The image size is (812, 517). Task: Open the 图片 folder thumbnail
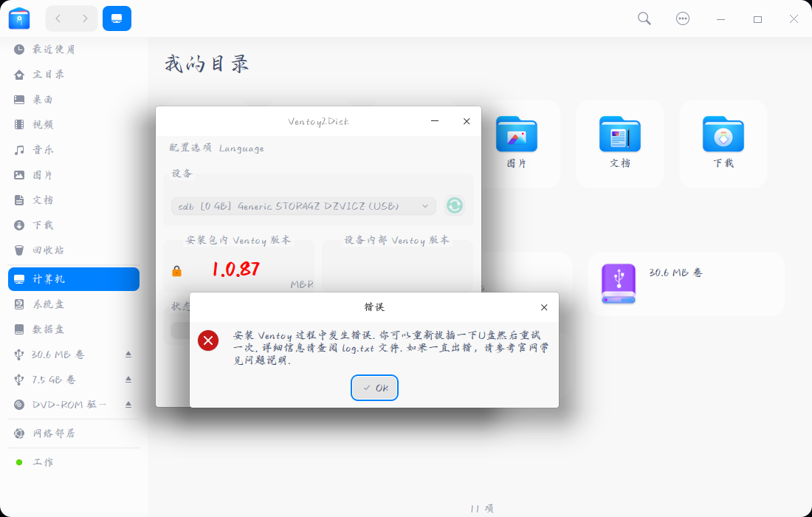[x=517, y=135]
